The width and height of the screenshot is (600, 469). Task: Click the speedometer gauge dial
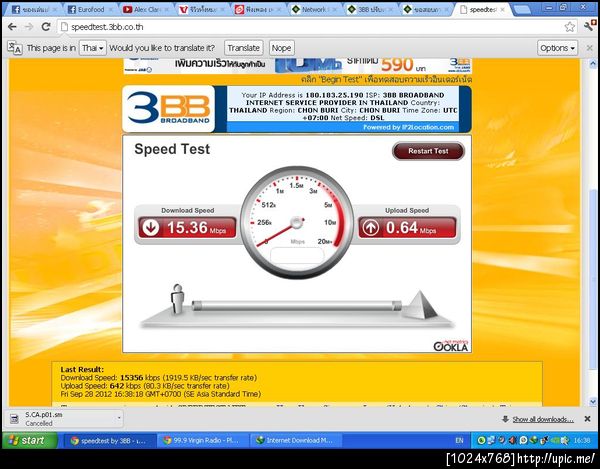click(297, 222)
